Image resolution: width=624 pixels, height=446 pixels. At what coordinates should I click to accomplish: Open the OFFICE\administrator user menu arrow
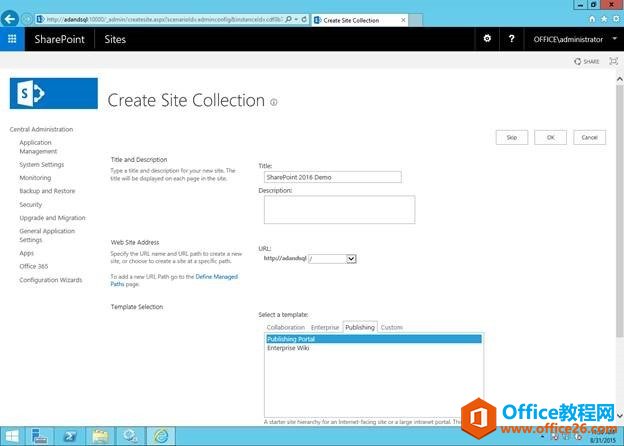pos(614,39)
